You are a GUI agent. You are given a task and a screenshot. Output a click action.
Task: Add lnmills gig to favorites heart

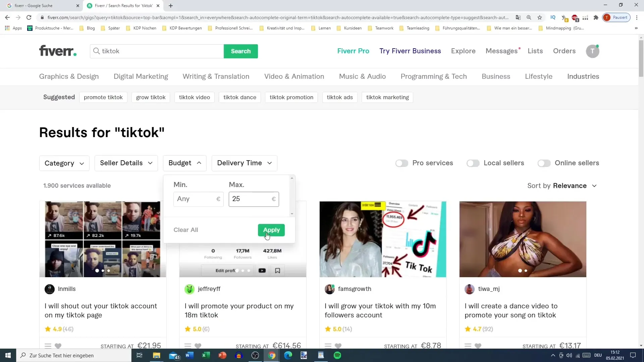click(x=58, y=346)
